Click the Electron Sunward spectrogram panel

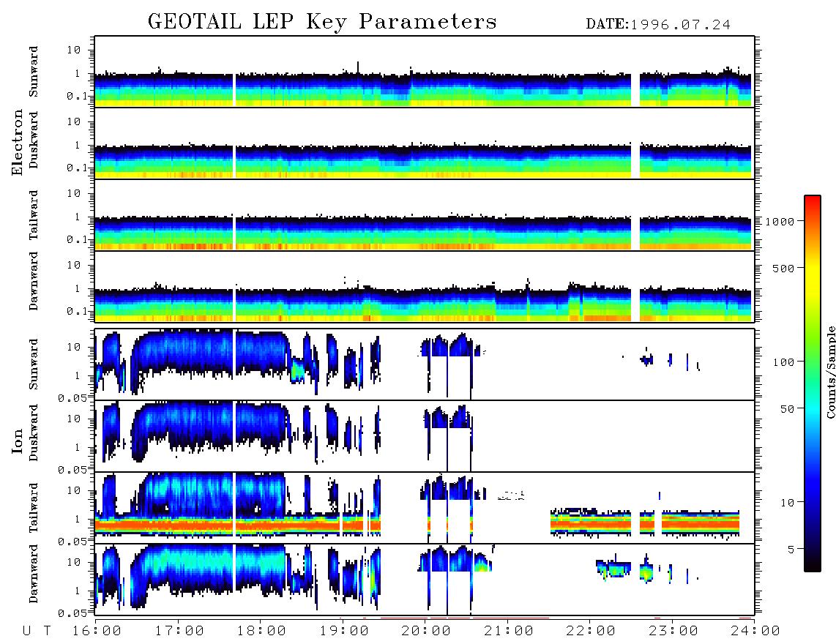[x=425, y=72]
